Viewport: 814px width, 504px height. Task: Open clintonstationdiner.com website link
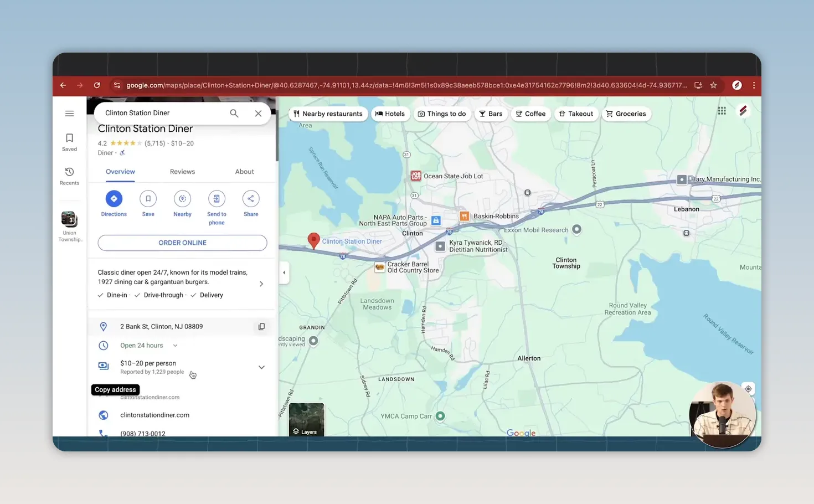pos(154,415)
